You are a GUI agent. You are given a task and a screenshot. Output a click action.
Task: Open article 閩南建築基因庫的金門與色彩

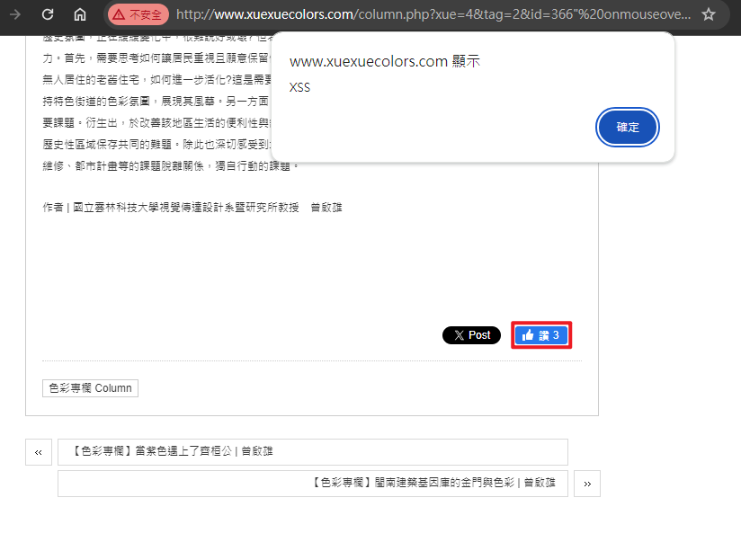click(x=313, y=484)
